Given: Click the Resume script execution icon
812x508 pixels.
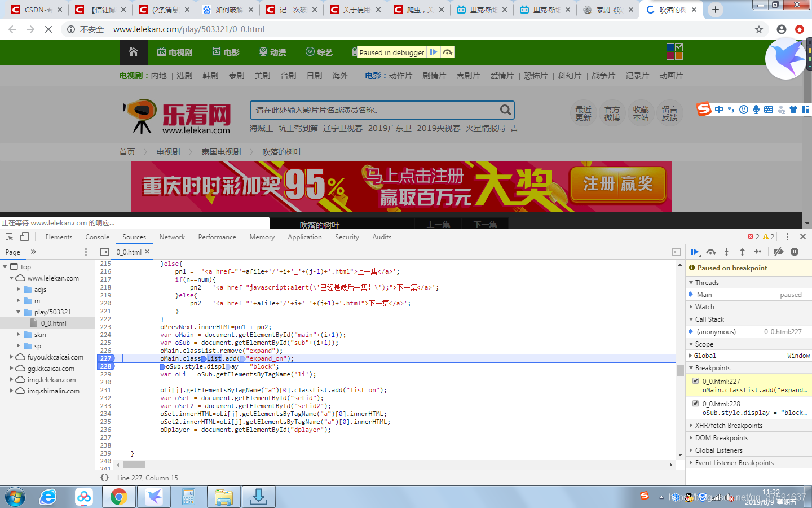Looking at the screenshot, I should [695, 252].
